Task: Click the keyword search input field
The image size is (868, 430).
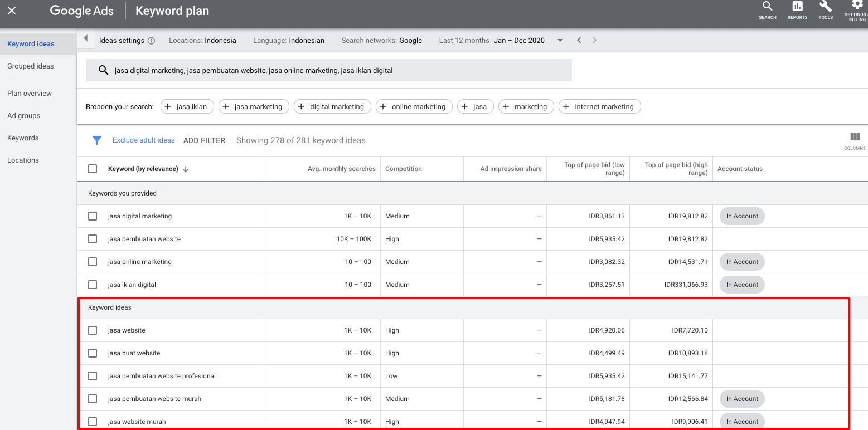Action: click(334, 70)
